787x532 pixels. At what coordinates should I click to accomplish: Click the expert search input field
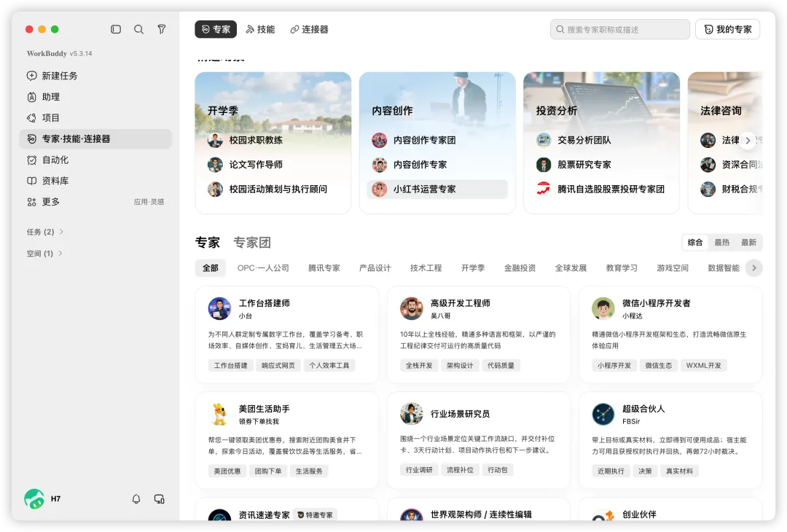(620, 30)
